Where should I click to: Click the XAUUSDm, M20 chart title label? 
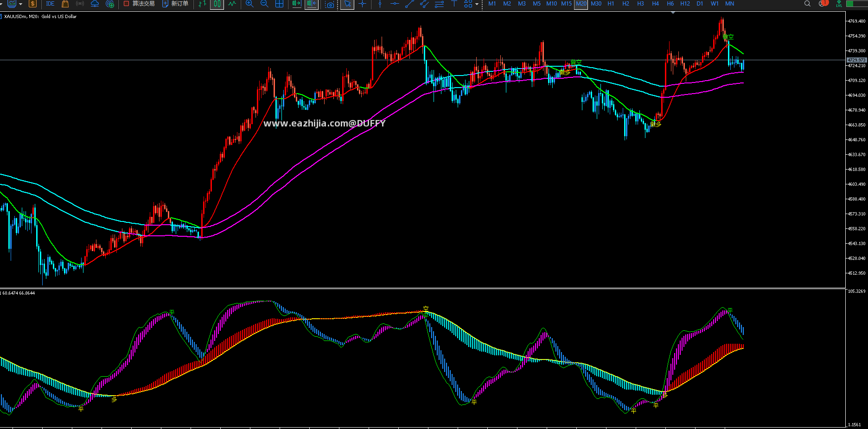point(40,17)
